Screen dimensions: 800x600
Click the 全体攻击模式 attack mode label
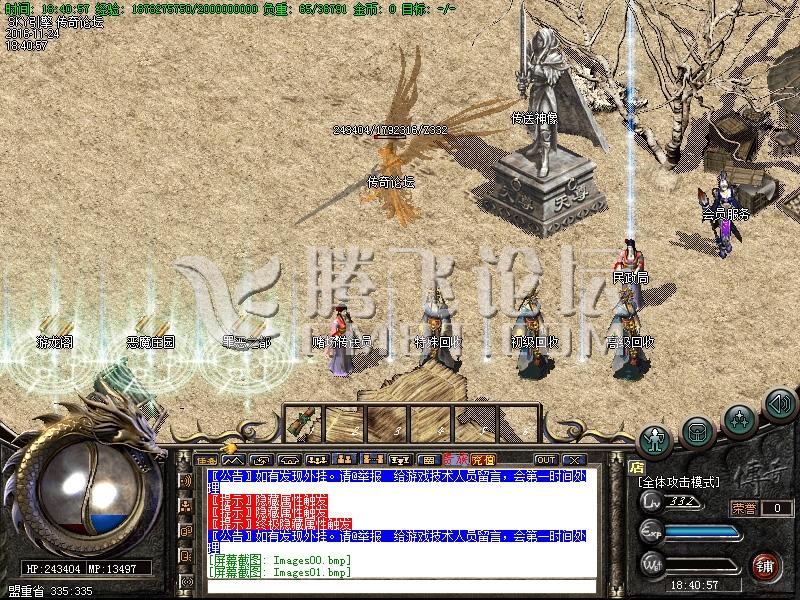(x=679, y=482)
